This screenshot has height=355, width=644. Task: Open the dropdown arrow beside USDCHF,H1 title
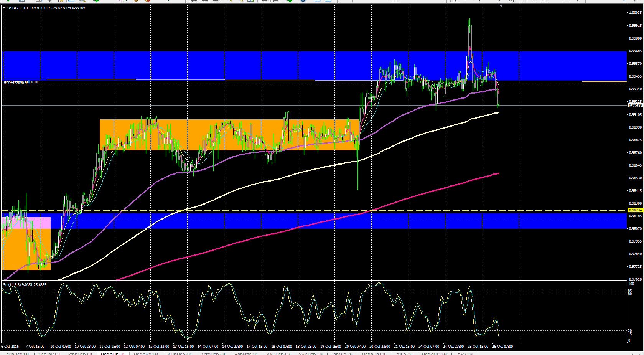pos(4,8)
